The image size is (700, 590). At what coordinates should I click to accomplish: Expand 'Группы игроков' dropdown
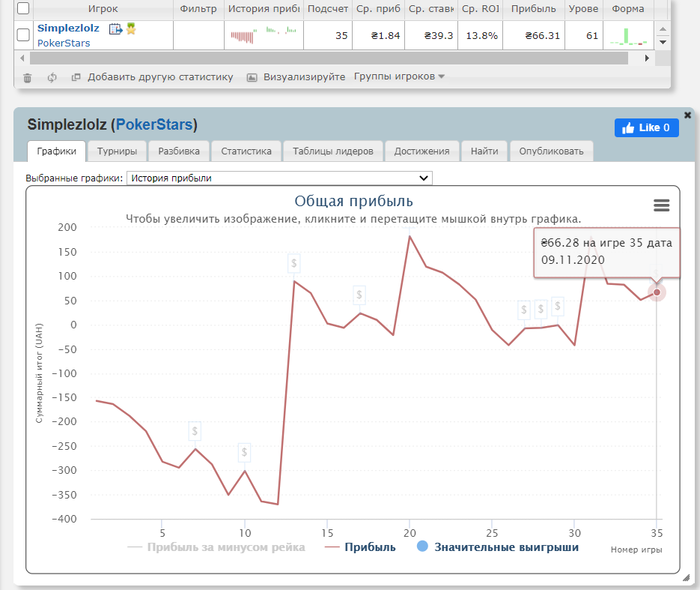[x=399, y=76]
